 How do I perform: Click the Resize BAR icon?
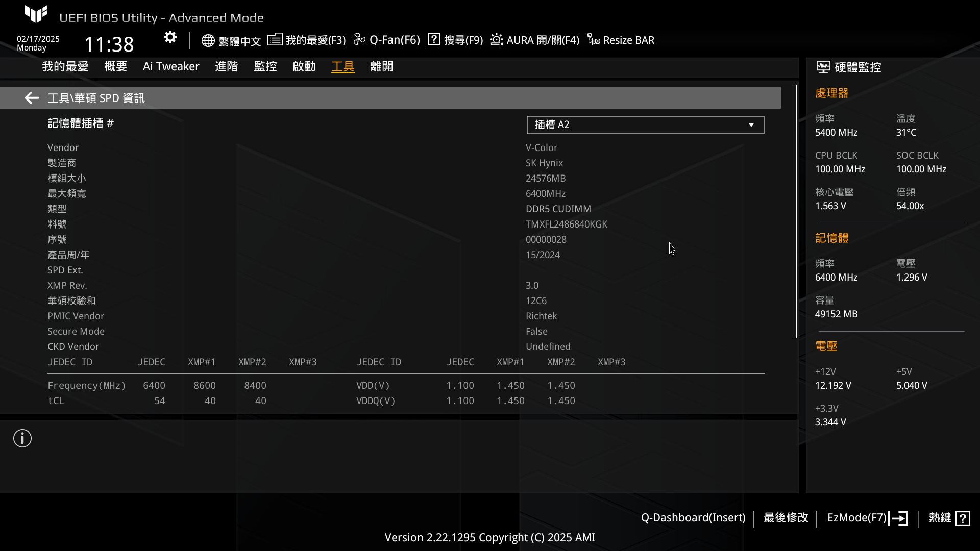pos(593,40)
